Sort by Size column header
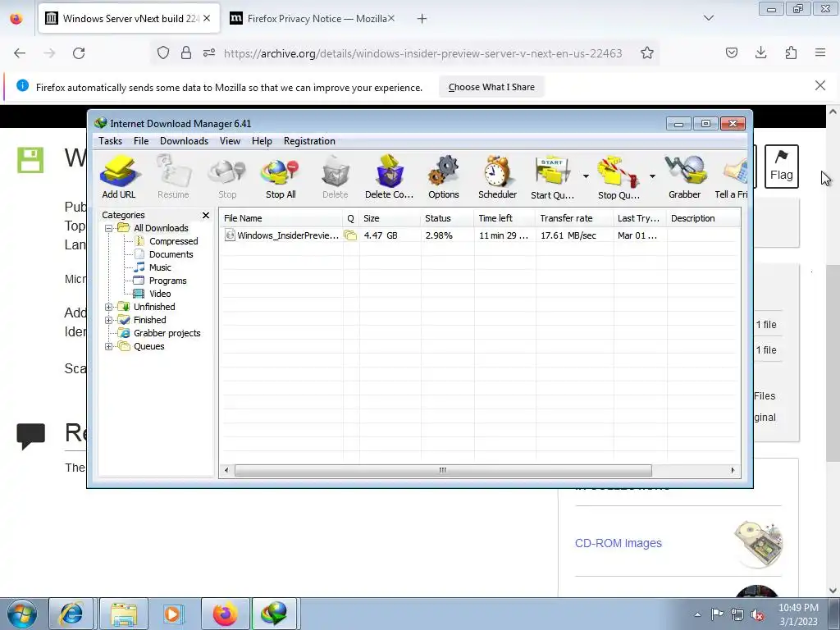The height and width of the screenshot is (630, 840). point(390,218)
